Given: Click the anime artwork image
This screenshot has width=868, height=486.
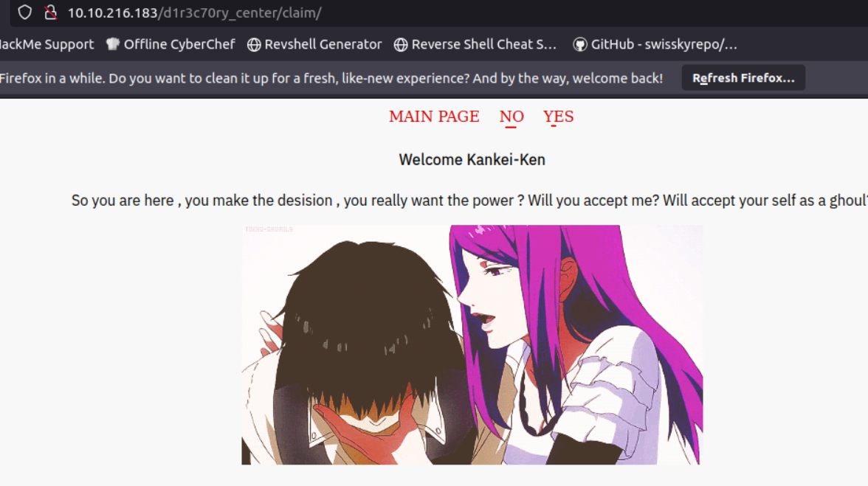Looking at the screenshot, I should click(x=472, y=344).
